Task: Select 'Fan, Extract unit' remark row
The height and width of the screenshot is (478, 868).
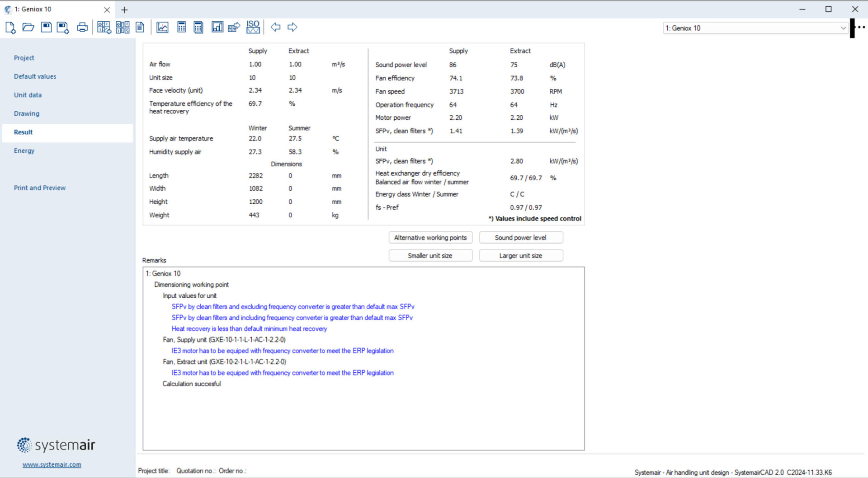Action: [x=224, y=362]
